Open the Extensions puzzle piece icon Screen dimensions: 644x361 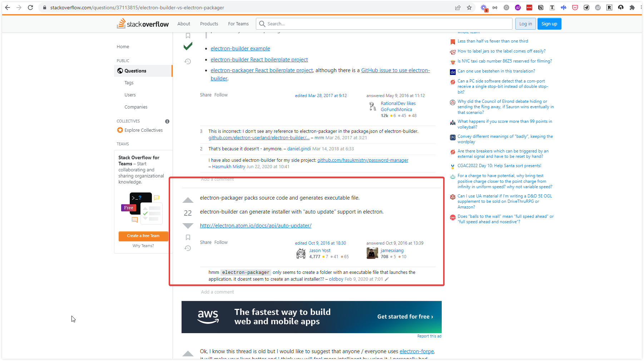632,7
